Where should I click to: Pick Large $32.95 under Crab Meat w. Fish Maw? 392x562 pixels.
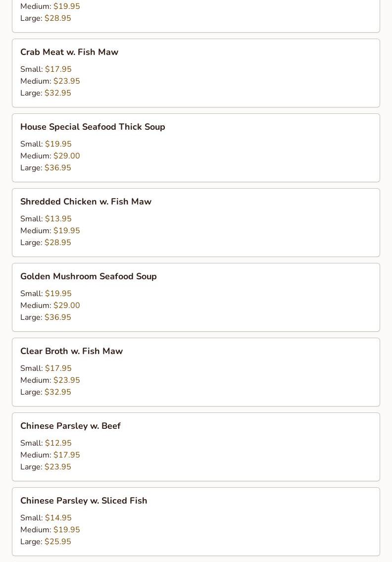46,93
